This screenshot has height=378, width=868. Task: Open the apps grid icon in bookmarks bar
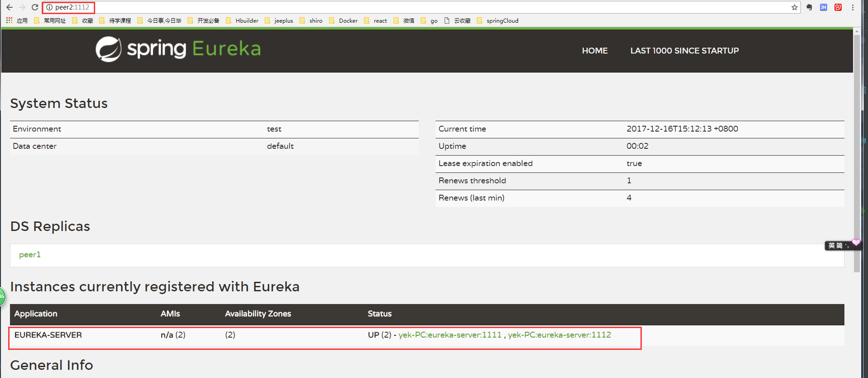point(9,20)
